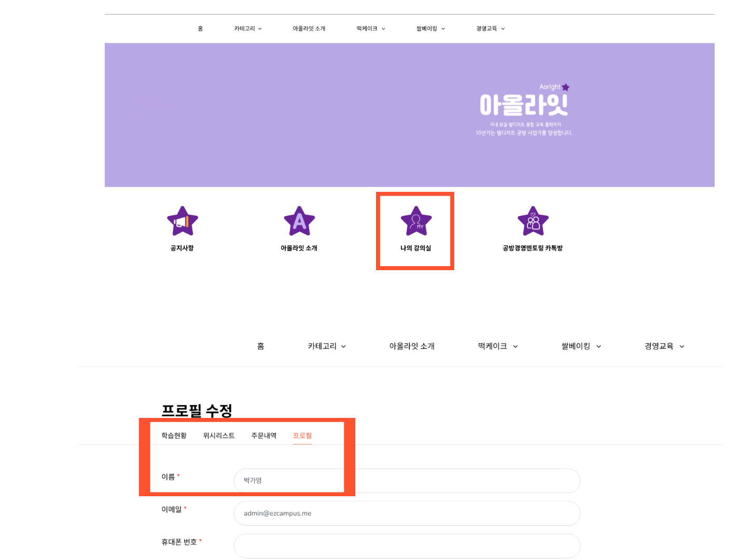Expand 쌀베이킹 chevron in top menu
This screenshot has height=560, width=752.
tap(443, 29)
